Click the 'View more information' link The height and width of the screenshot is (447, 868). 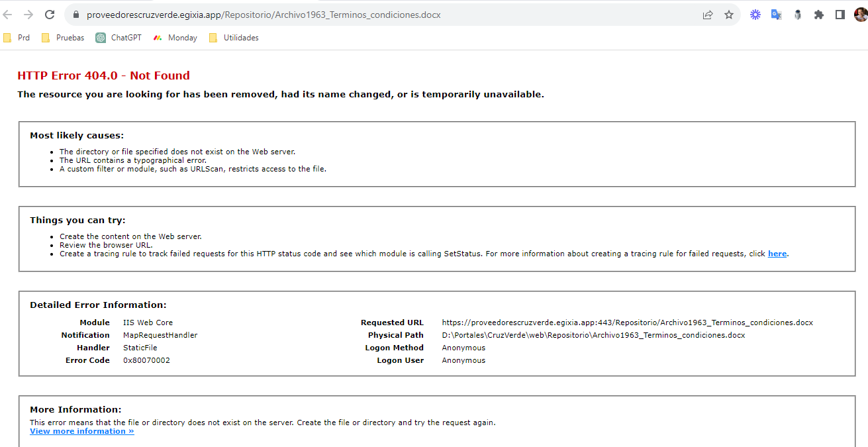[x=82, y=431]
